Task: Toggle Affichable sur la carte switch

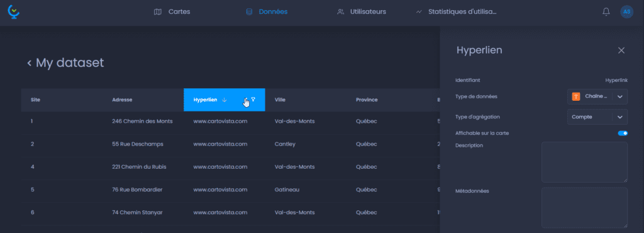Action: point(623,133)
